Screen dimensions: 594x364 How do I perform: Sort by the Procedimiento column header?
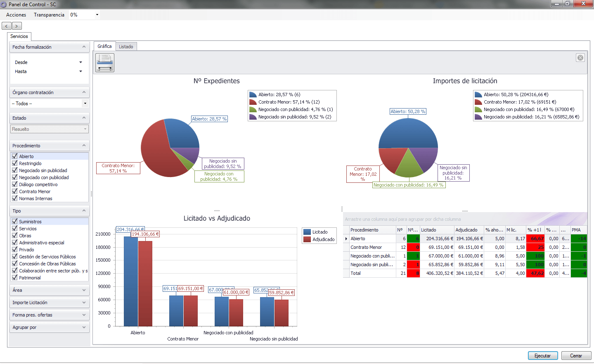pyautogui.click(x=372, y=230)
